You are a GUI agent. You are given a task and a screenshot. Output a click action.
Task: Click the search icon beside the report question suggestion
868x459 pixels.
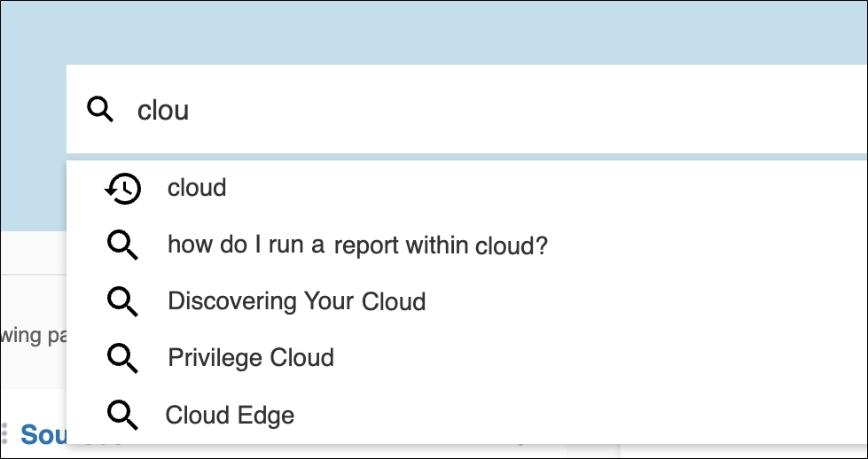[x=122, y=245]
